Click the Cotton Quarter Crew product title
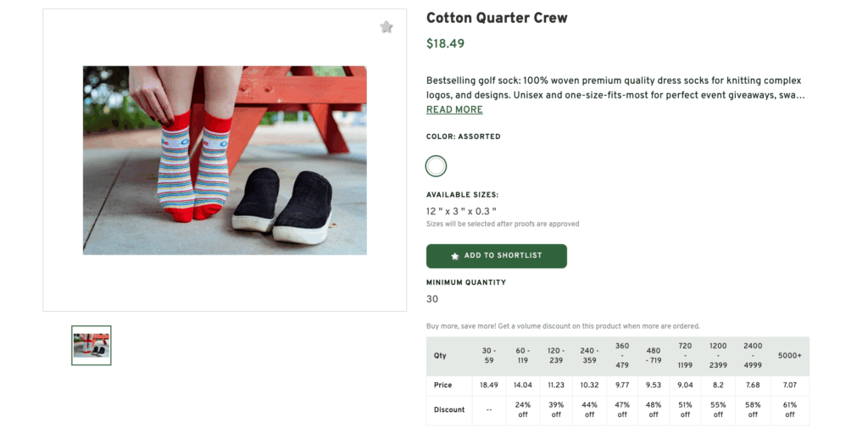 pyautogui.click(x=497, y=18)
